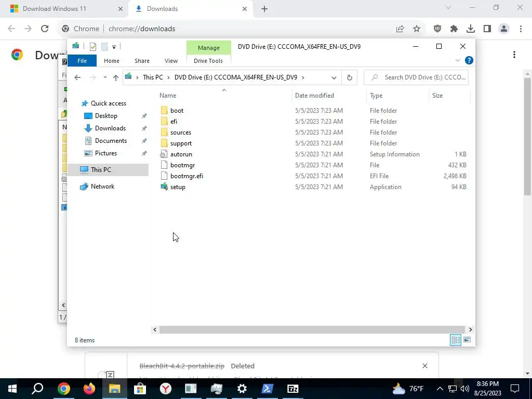The image size is (532, 399).
Task: Open Downloads page more actions menu
Action: coord(514,55)
